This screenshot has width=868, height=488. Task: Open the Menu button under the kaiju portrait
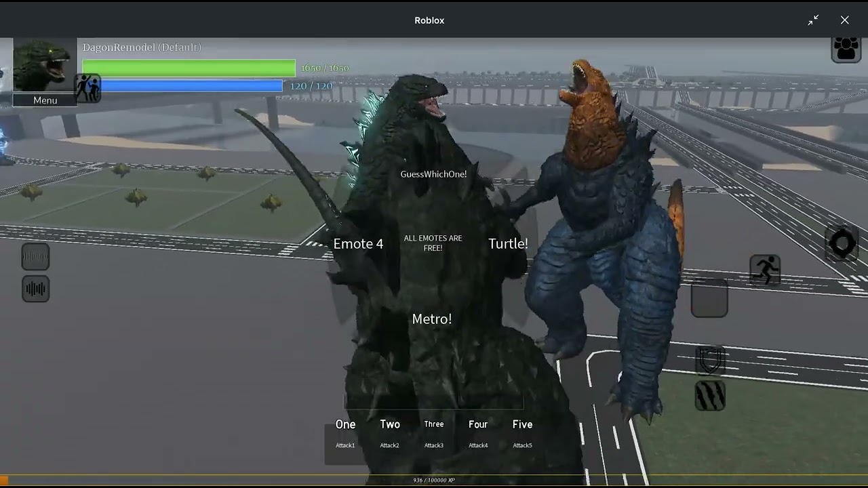(45, 100)
